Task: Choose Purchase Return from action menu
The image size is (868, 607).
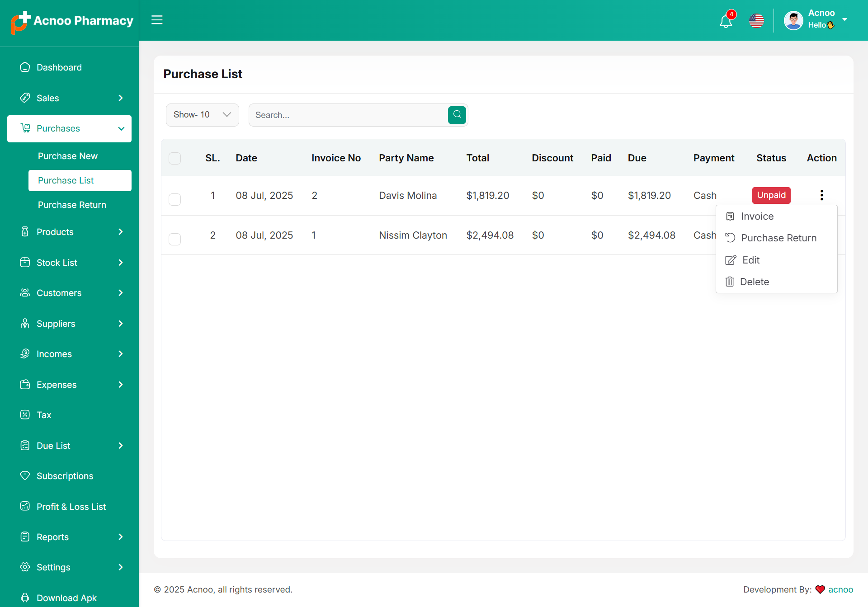Action: (x=778, y=238)
